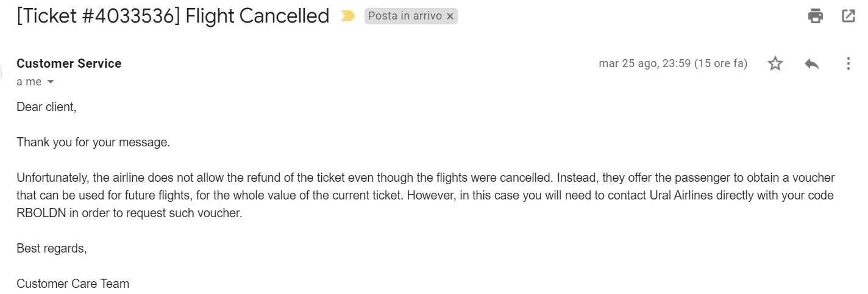Open the email in a new window

point(848,16)
